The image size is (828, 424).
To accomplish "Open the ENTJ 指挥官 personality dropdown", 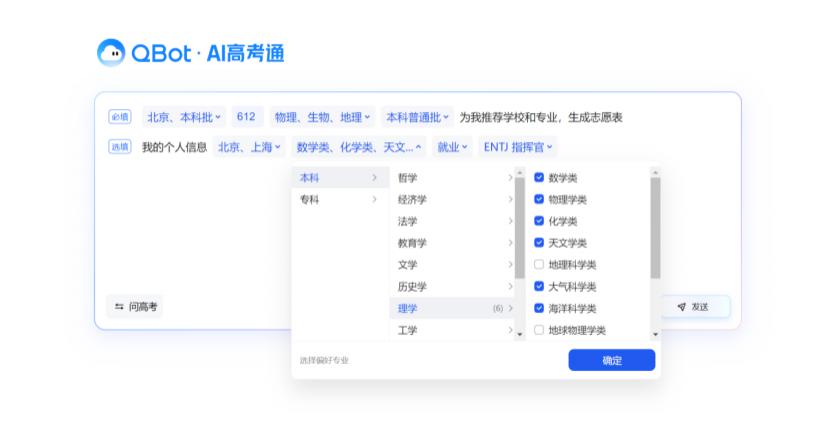I will click(518, 147).
